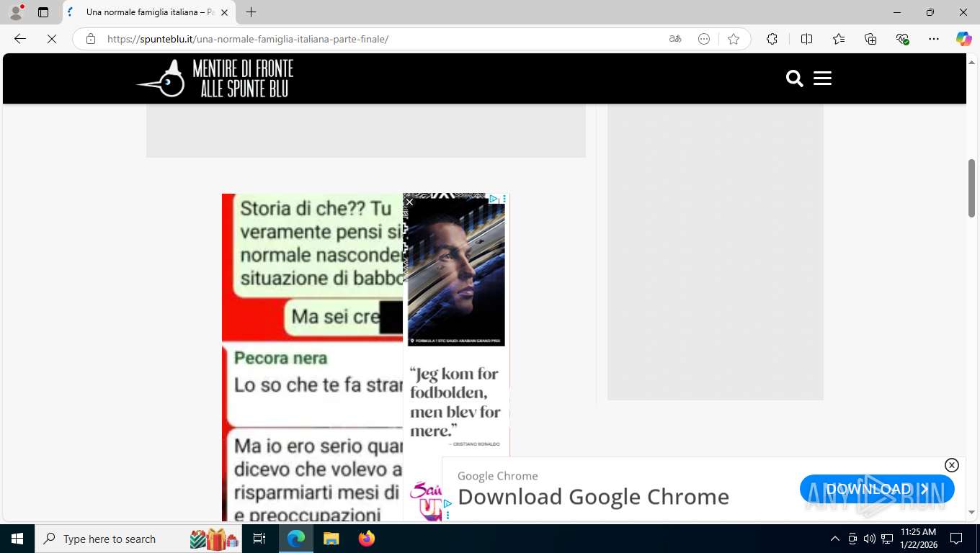Image resolution: width=980 pixels, height=553 pixels.
Task: Open the tab actions menu icon
Action: click(x=43, y=12)
